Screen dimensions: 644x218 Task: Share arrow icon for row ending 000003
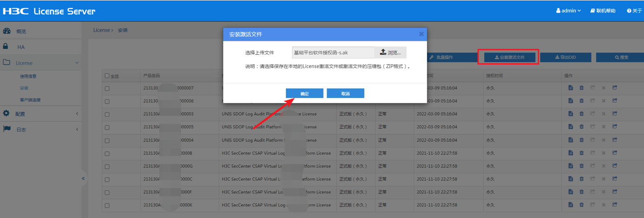coord(615,114)
